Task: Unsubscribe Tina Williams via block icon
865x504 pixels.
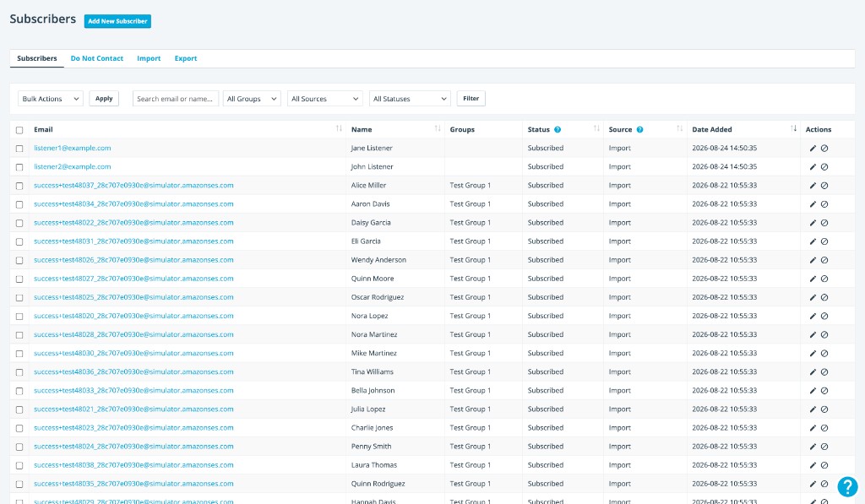Action: (824, 372)
